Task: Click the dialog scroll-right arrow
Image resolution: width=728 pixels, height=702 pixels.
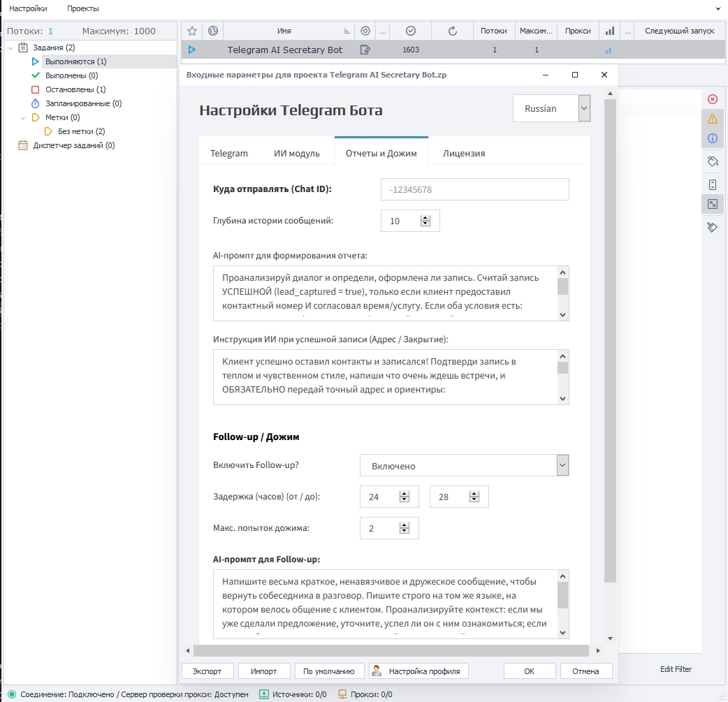Action: [598, 650]
